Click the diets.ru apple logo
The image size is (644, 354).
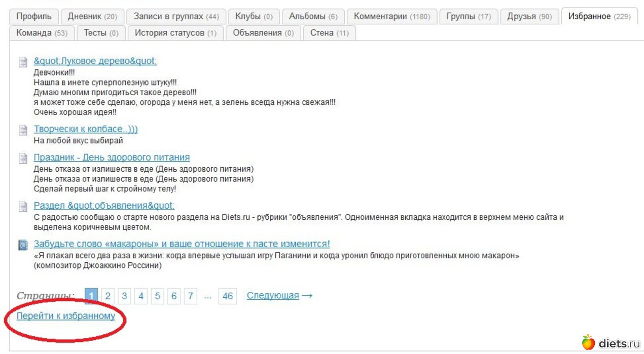588,342
